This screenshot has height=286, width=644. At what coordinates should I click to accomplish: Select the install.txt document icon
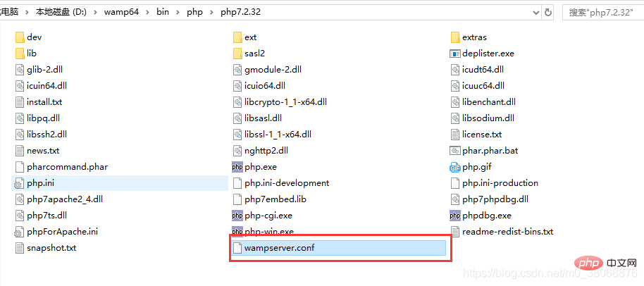(x=20, y=102)
